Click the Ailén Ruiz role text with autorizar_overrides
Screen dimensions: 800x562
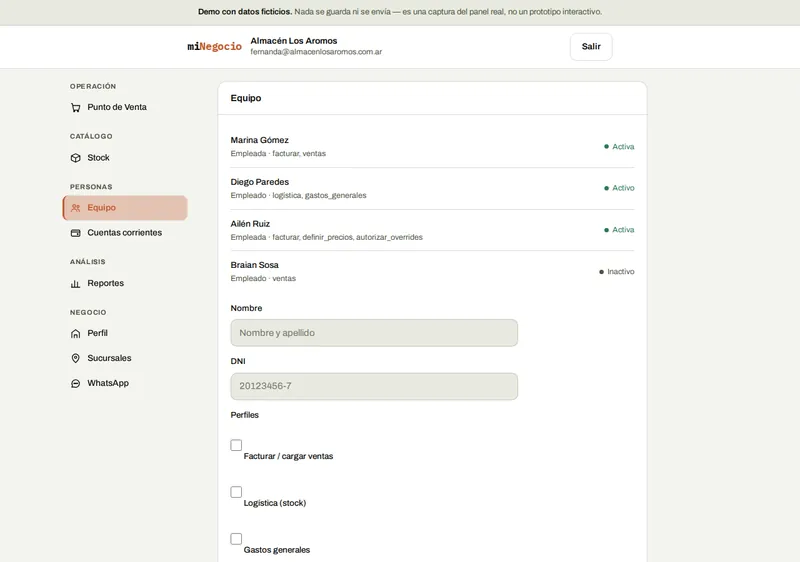coord(327,237)
